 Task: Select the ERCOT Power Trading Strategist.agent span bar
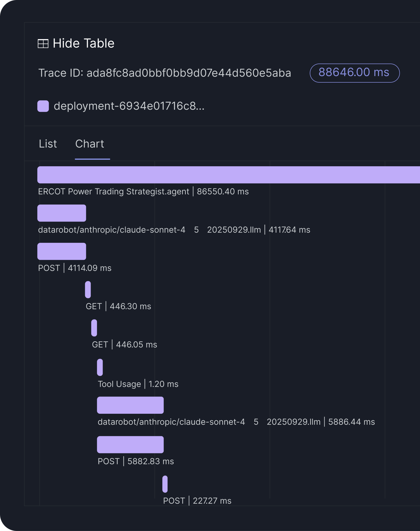228,175
